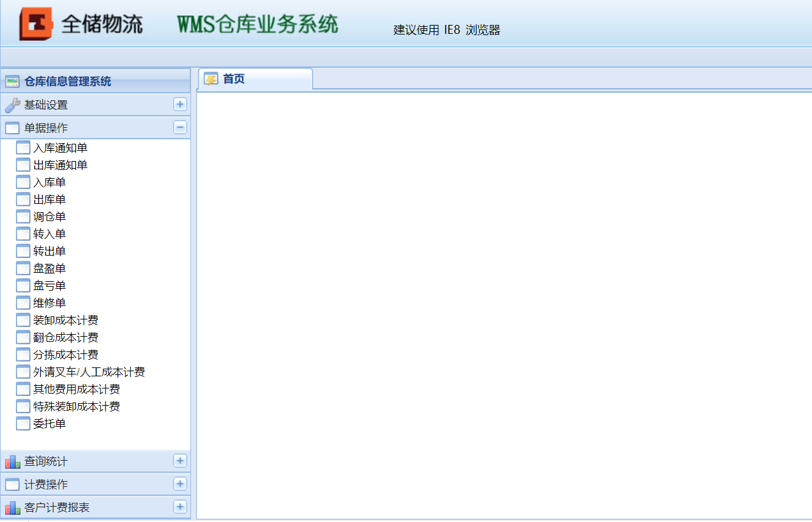Image resolution: width=812 pixels, height=522 pixels.
Task: Click the icon on the 首页 tab
Action: click(x=211, y=78)
